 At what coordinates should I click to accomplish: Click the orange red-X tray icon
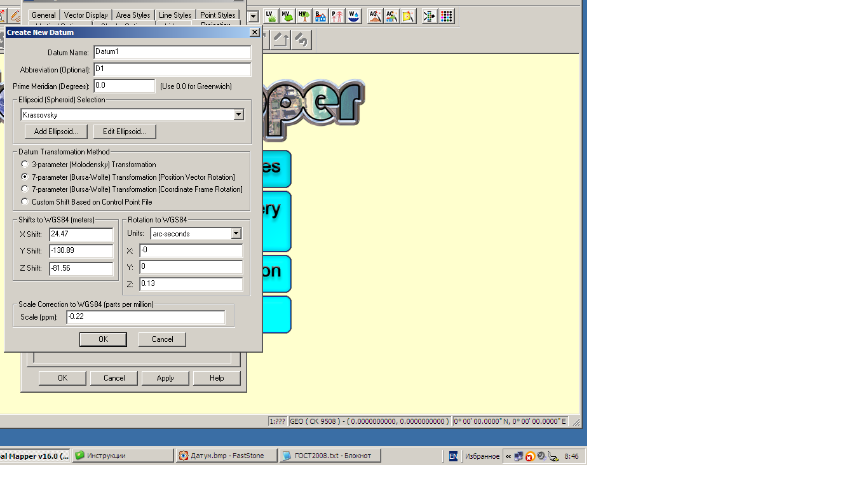point(530,456)
